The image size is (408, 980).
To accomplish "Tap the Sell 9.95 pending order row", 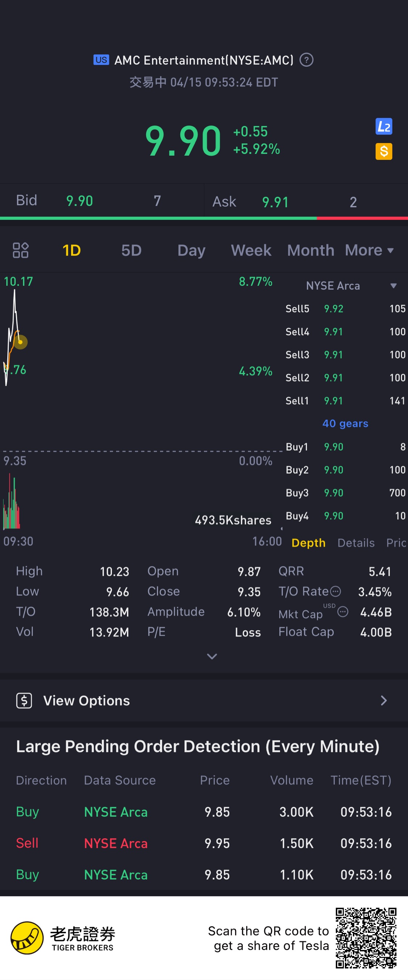I will [x=204, y=843].
